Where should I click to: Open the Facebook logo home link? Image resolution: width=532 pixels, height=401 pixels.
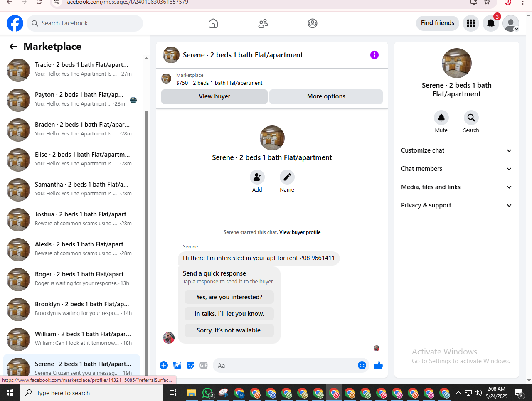pyautogui.click(x=15, y=23)
